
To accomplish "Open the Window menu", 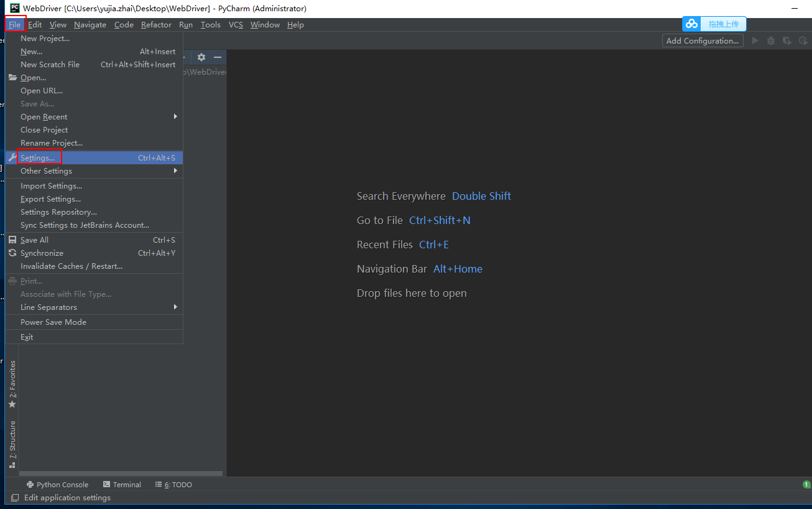I will click(x=265, y=25).
